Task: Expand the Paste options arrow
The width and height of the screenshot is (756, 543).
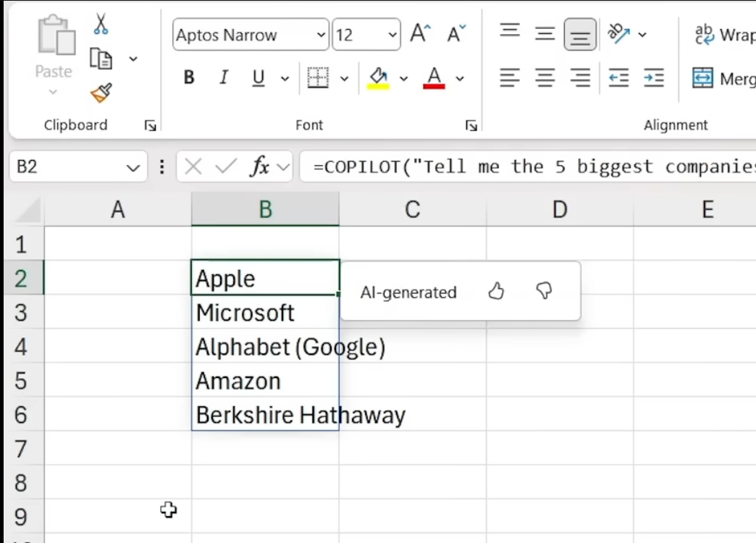Action: coord(53,92)
